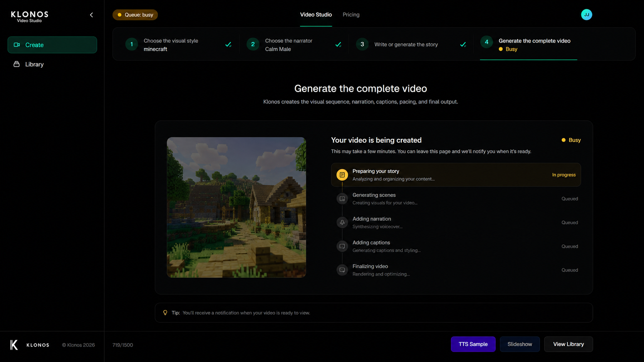The width and height of the screenshot is (644, 362).
Task: Click the Queued status for Generating scenes
Action: (570, 199)
